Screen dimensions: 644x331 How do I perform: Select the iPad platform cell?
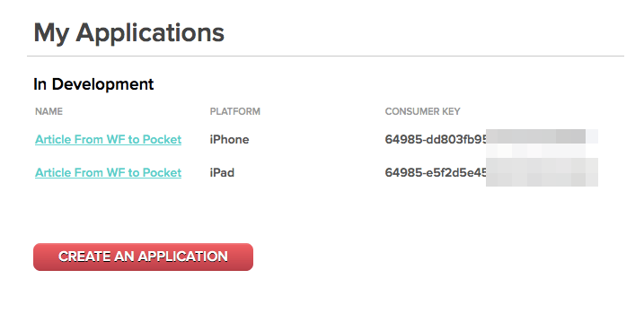(x=222, y=173)
